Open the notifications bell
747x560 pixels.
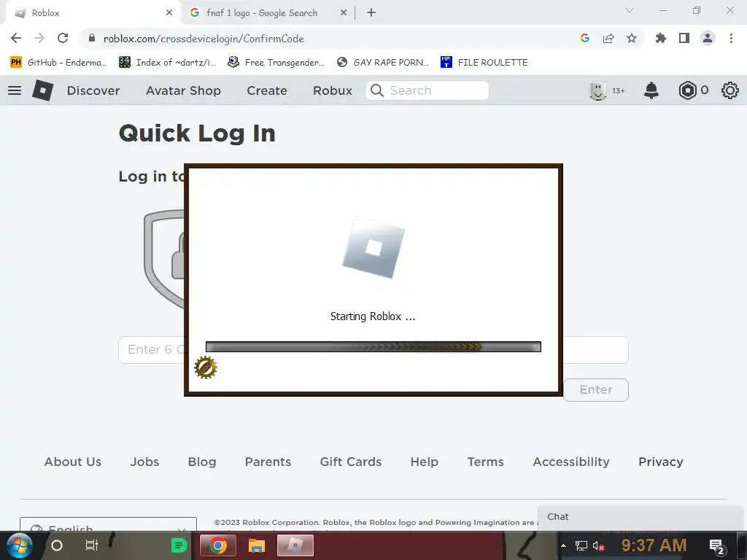651,90
